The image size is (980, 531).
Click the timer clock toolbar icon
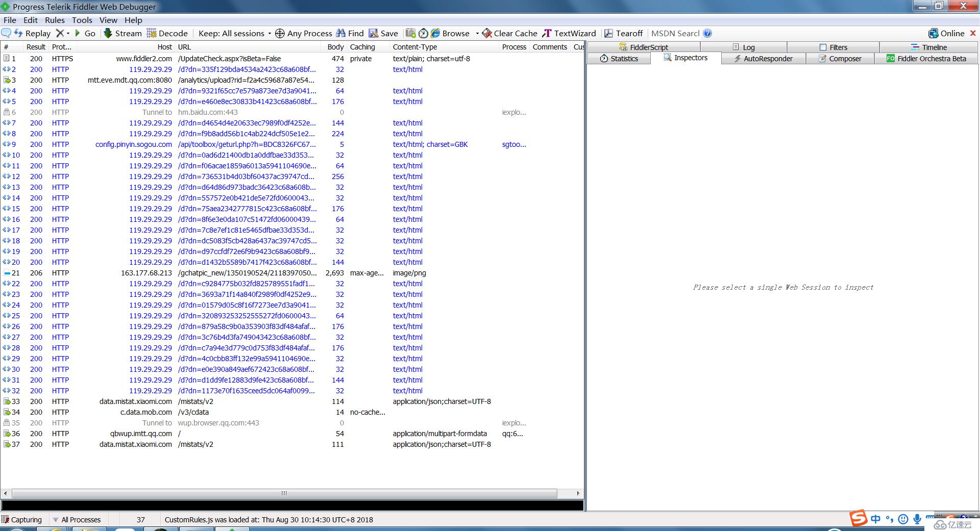tap(423, 33)
